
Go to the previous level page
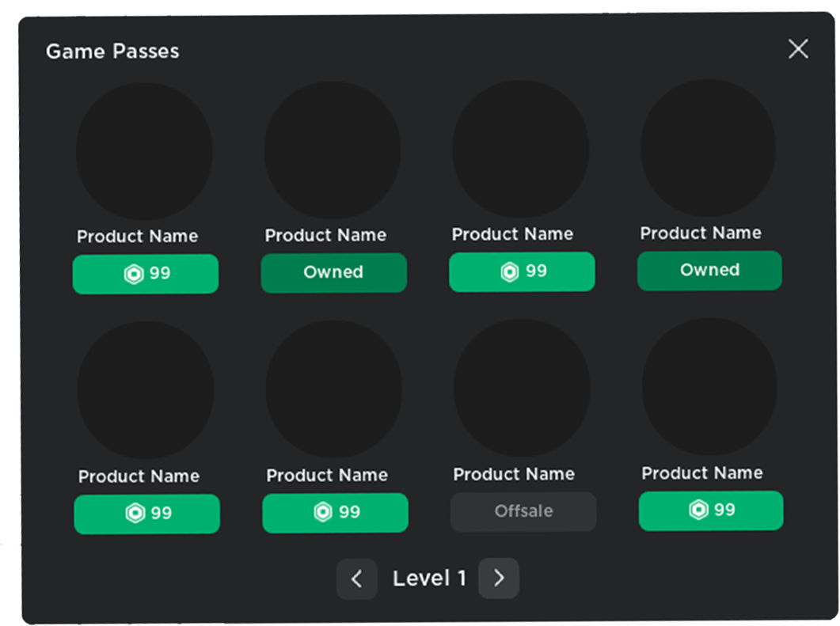[356, 579]
